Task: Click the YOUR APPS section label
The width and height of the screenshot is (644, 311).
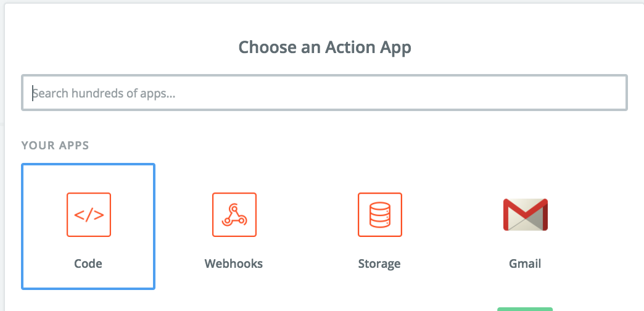Action: coord(55,146)
